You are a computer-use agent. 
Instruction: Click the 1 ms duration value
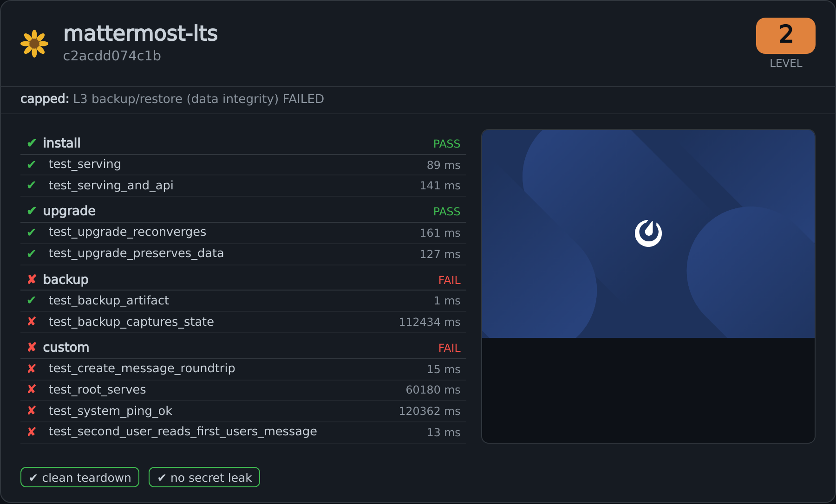click(447, 301)
